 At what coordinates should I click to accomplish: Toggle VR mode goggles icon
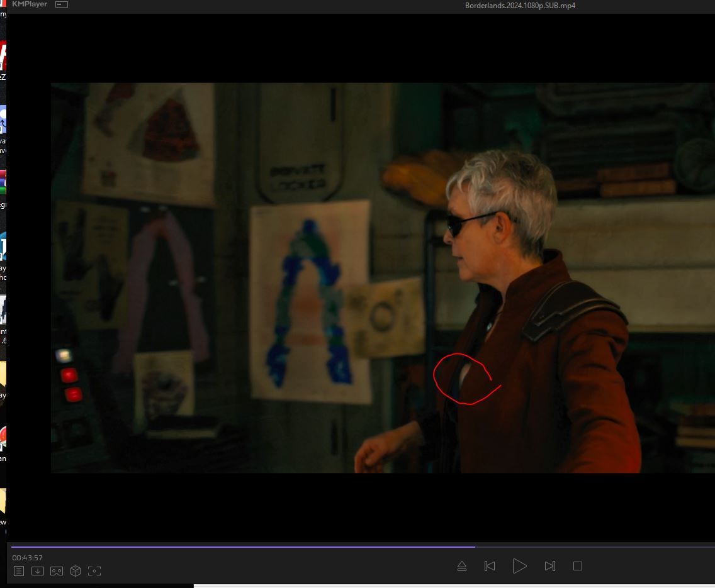pos(57,571)
